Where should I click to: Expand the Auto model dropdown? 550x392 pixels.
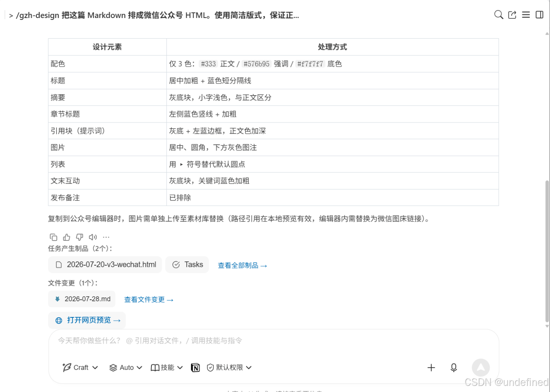(126, 368)
